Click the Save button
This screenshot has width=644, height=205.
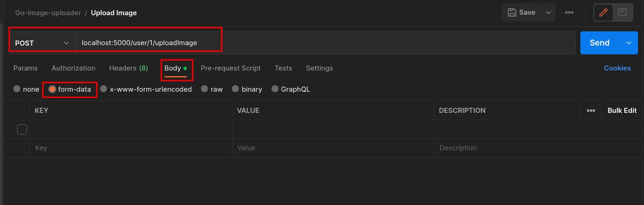(521, 13)
